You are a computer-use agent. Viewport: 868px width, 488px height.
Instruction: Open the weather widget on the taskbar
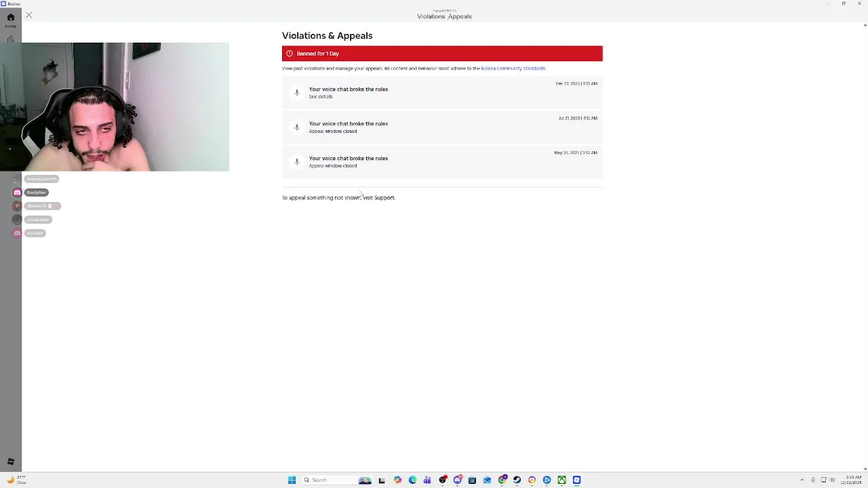point(16,480)
